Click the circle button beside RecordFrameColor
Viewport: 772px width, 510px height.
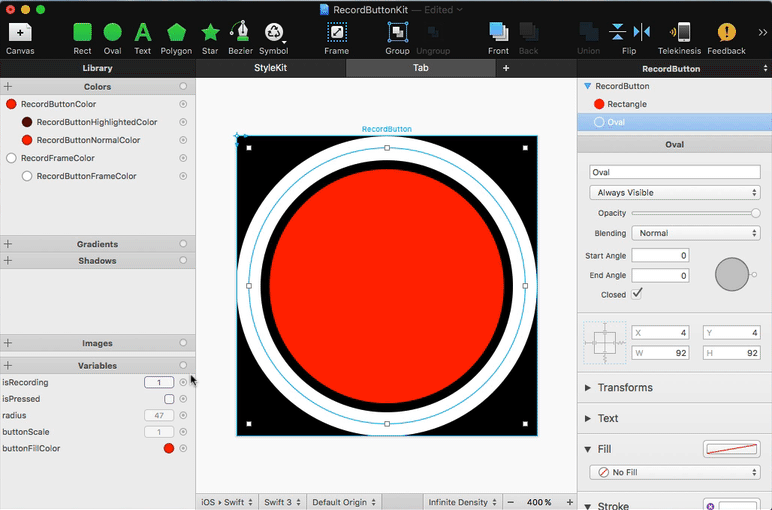183,158
